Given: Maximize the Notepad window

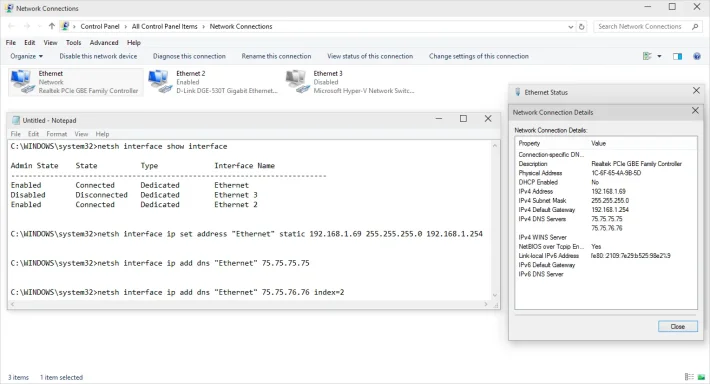Looking at the screenshot, I should [463, 119].
